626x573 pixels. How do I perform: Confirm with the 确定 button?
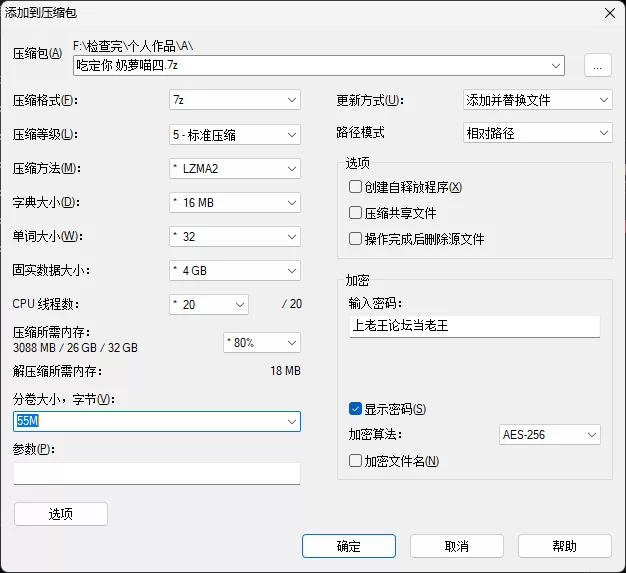(349, 546)
